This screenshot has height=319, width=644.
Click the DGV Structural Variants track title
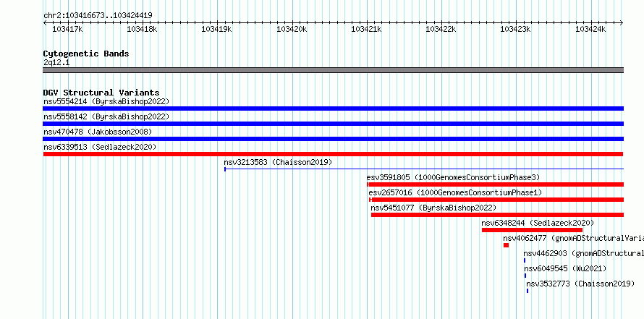(101, 93)
